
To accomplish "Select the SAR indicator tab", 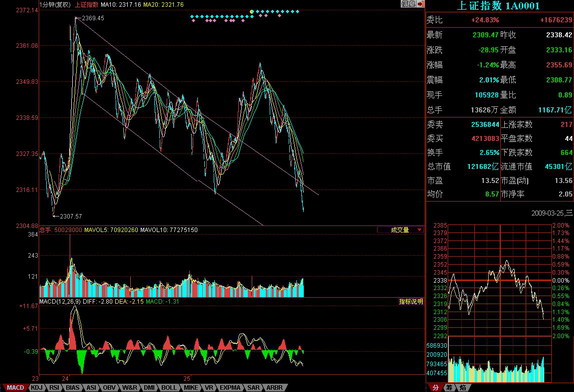I will pyautogui.click(x=253, y=387).
